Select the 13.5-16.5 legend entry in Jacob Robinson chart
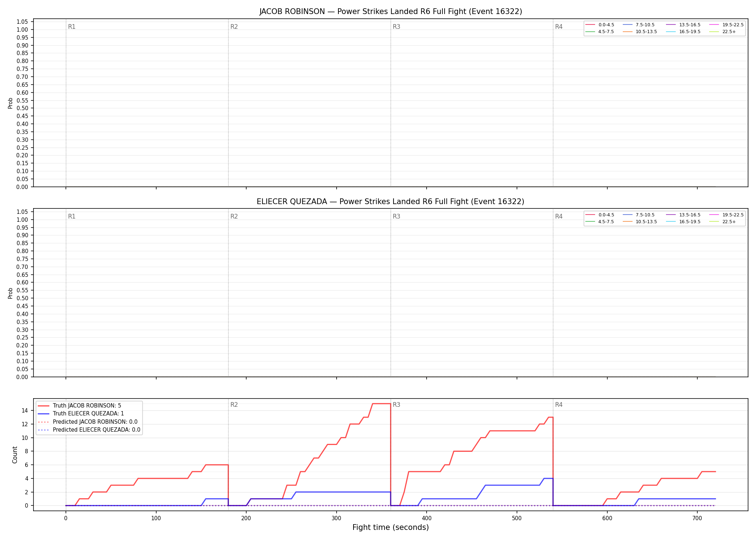Viewport: 756px width, 540px height. pos(683,25)
